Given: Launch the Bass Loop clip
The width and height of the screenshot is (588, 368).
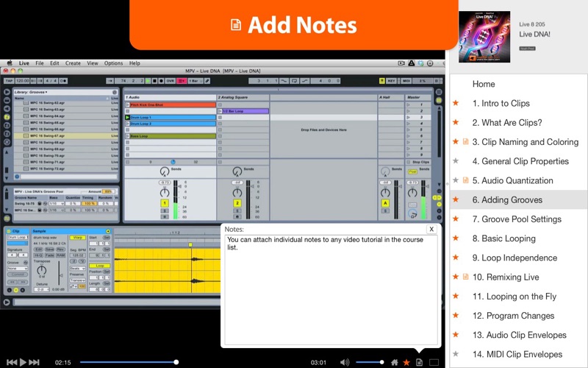Looking at the screenshot, I should [x=127, y=136].
